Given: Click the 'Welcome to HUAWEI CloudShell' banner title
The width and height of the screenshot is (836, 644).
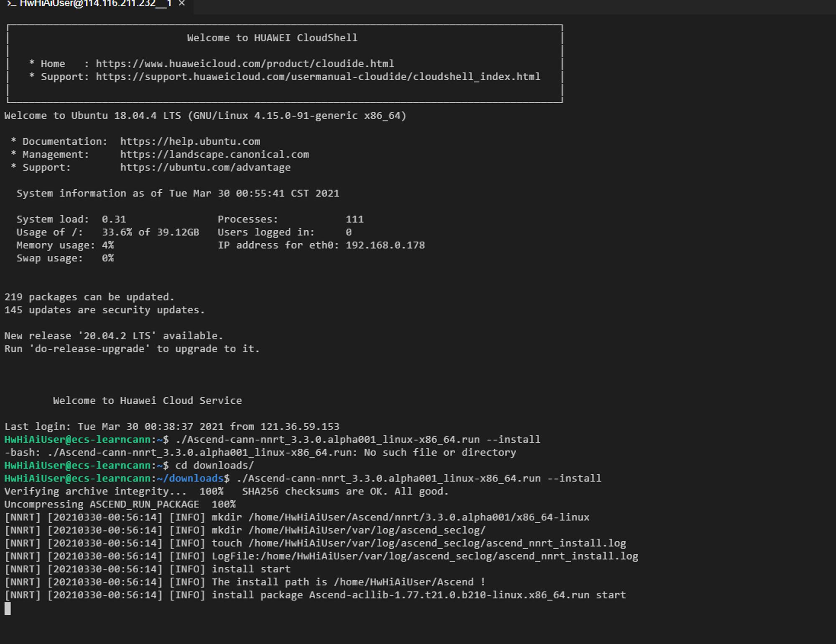Looking at the screenshot, I should point(272,38).
